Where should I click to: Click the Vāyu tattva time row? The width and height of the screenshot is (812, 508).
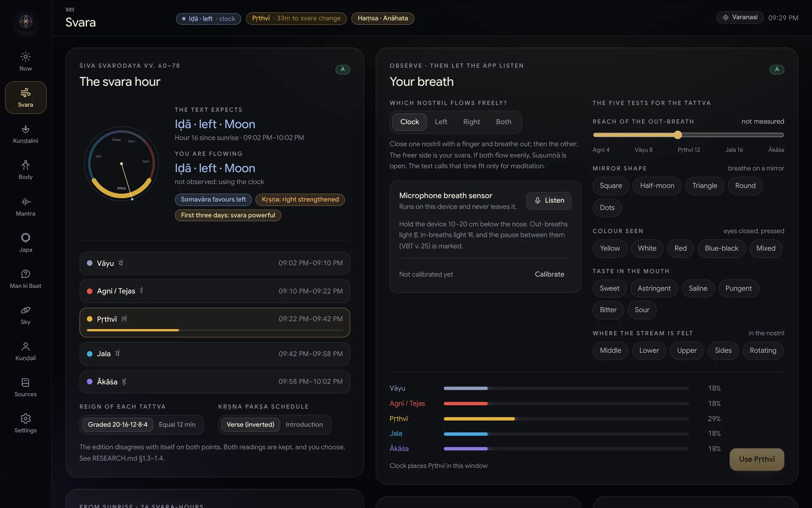[x=215, y=263]
